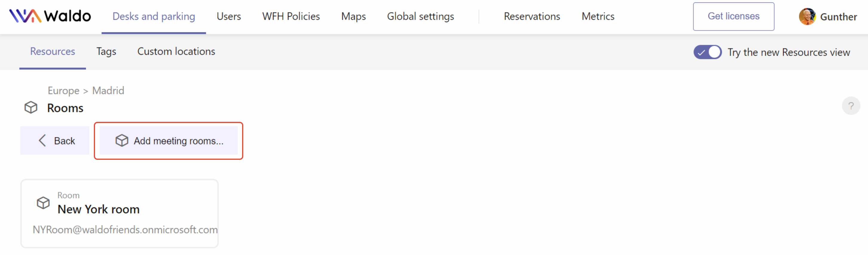868x255 pixels.
Task: Navigate to Madrid in the breadcrumb
Action: [x=108, y=90]
